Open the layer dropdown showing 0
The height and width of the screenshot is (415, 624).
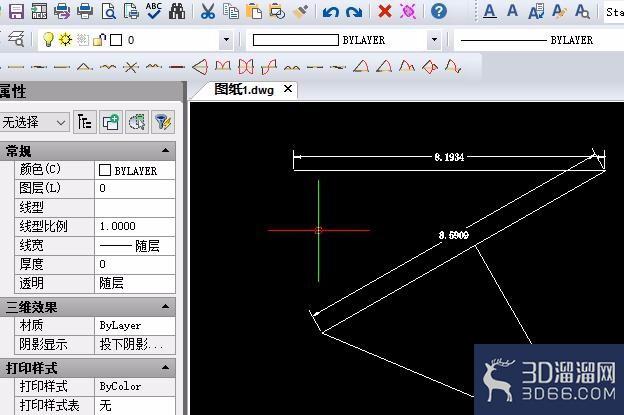[226, 40]
